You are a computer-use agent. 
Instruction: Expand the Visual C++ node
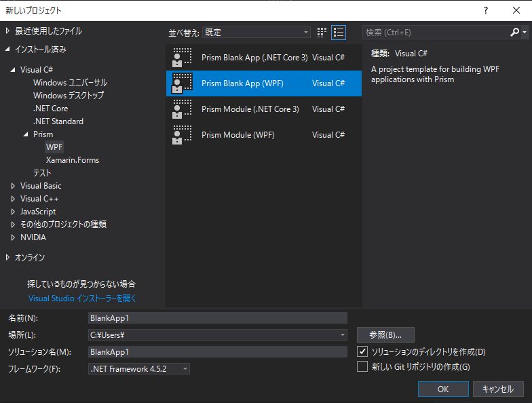(x=13, y=198)
